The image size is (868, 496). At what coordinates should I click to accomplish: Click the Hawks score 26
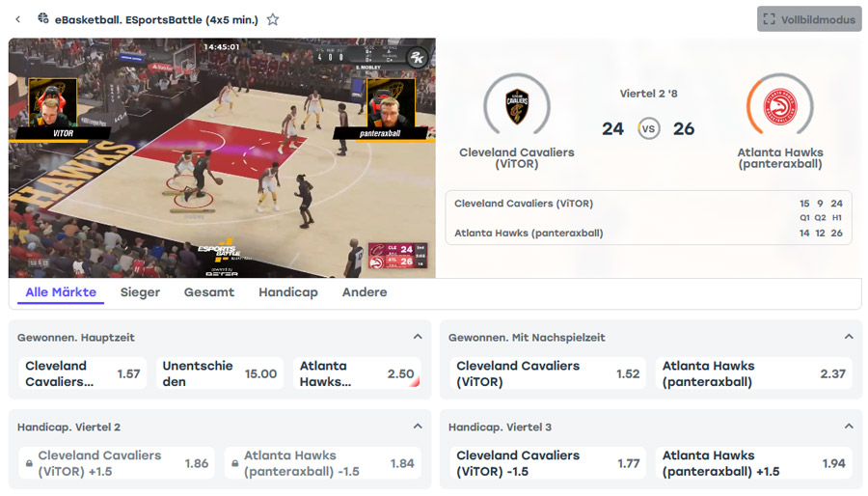(684, 128)
